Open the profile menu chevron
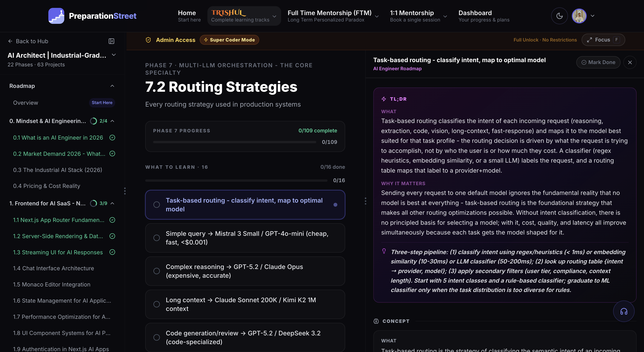This screenshot has width=644, height=352. coord(592,16)
